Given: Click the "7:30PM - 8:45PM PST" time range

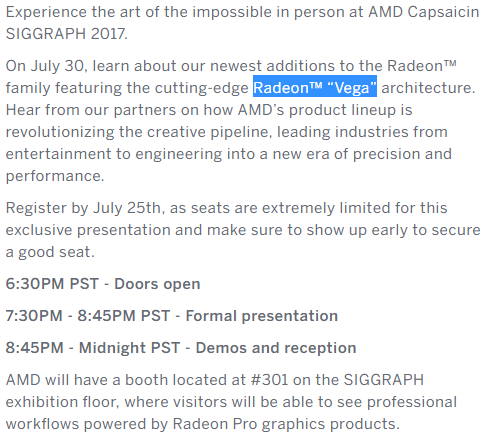Looking at the screenshot, I should click(88, 316).
